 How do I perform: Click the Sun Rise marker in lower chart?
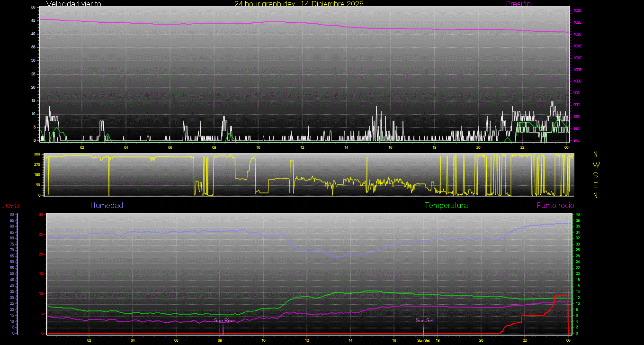(x=224, y=321)
